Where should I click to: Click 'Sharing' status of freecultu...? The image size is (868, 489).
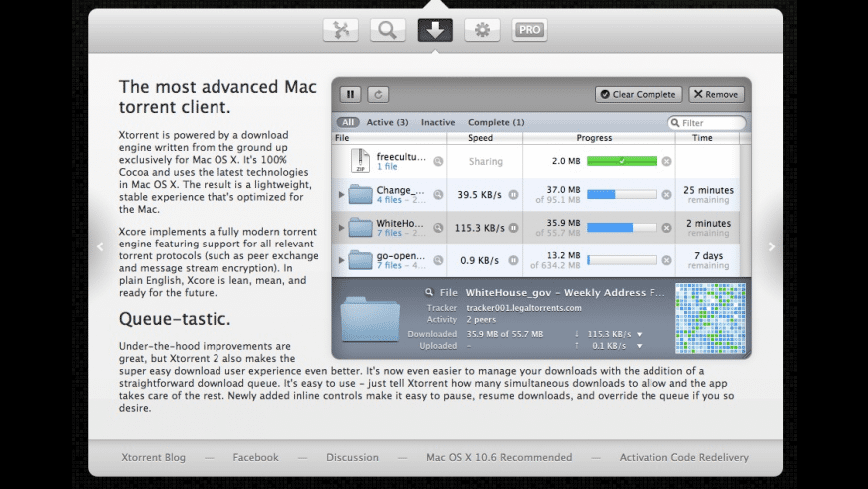click(486, 161)
